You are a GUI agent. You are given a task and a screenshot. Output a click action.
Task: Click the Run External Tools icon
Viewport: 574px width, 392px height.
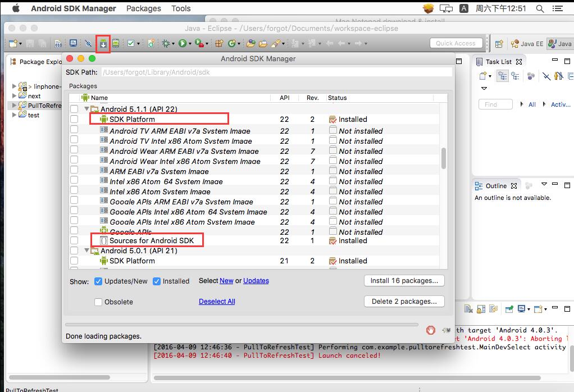pos(199,44)
